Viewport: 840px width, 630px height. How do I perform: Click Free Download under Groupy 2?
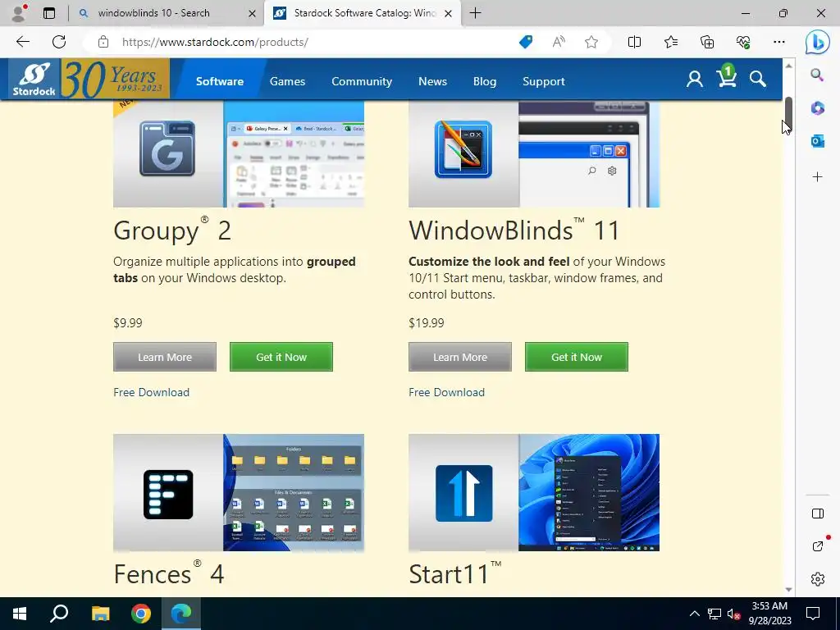point(151,392)
